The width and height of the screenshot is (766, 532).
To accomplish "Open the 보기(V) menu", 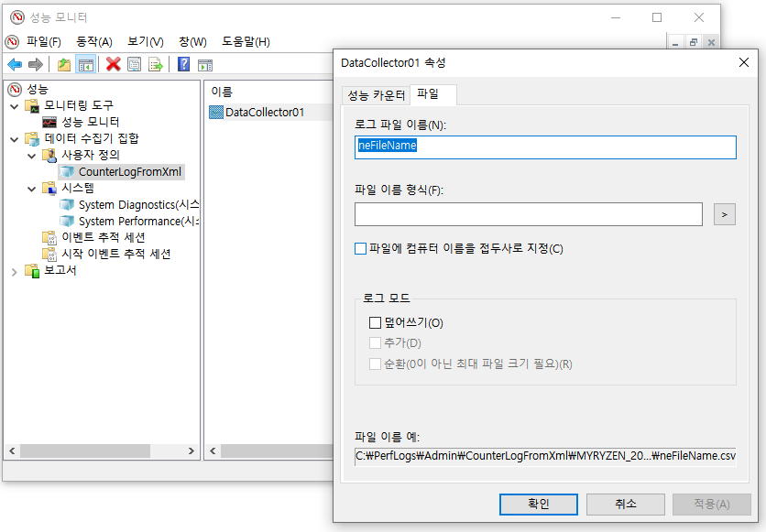I will [x=146, y=42].
